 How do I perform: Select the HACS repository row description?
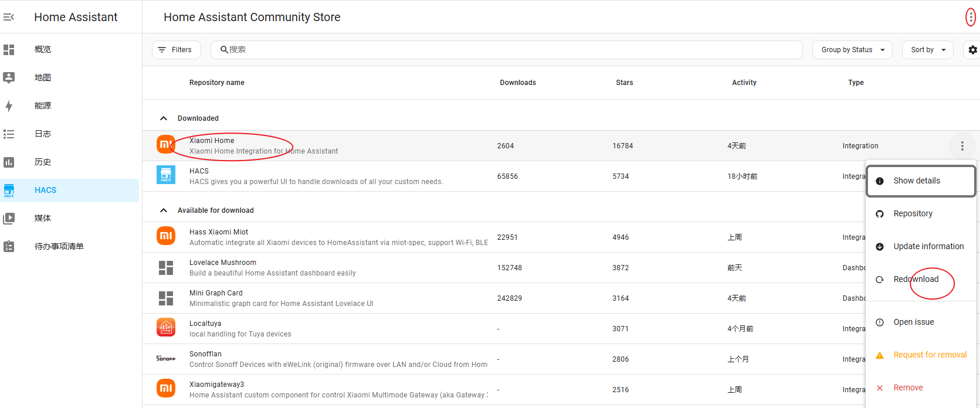316,182
